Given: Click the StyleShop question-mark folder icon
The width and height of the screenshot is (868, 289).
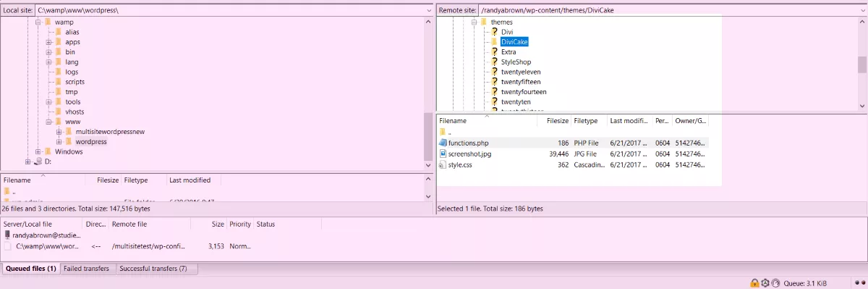Looking at the screenshot, I should (495, 62).
